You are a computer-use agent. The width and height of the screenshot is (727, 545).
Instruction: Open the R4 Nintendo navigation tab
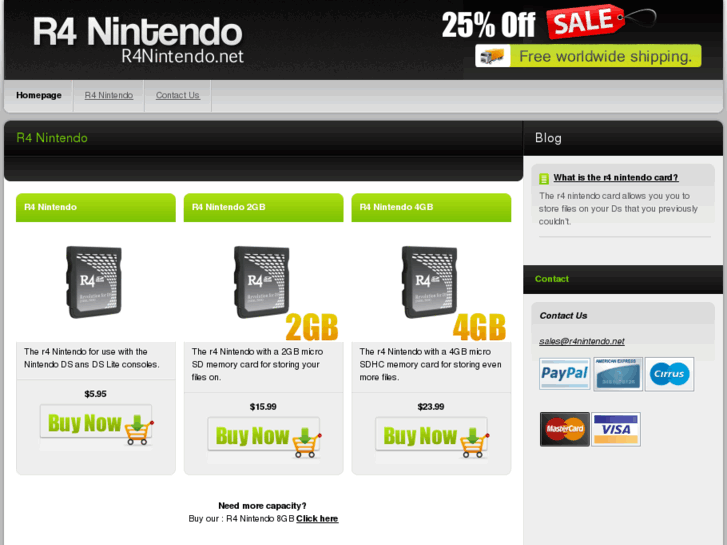108,95
